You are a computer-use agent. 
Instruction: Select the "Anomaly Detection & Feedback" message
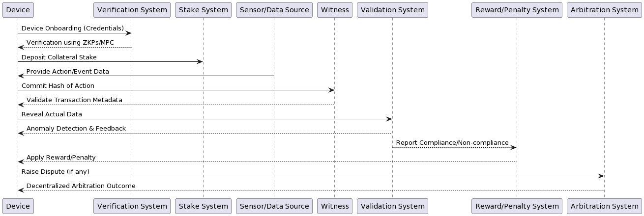point(76,128)
